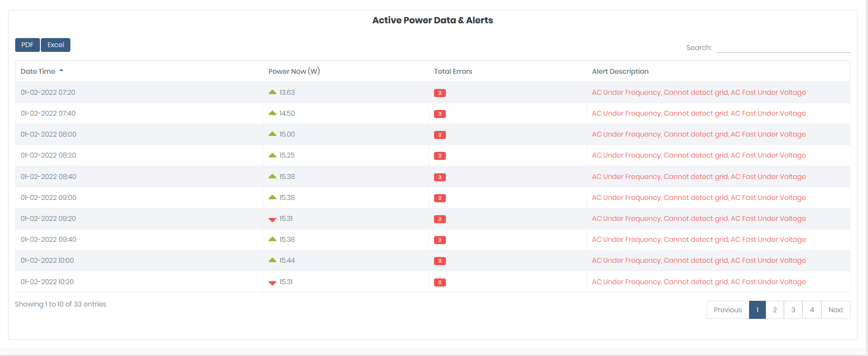Toggle sort arrow on Date Time column
The image size is (868, 356).
[61, 71]
